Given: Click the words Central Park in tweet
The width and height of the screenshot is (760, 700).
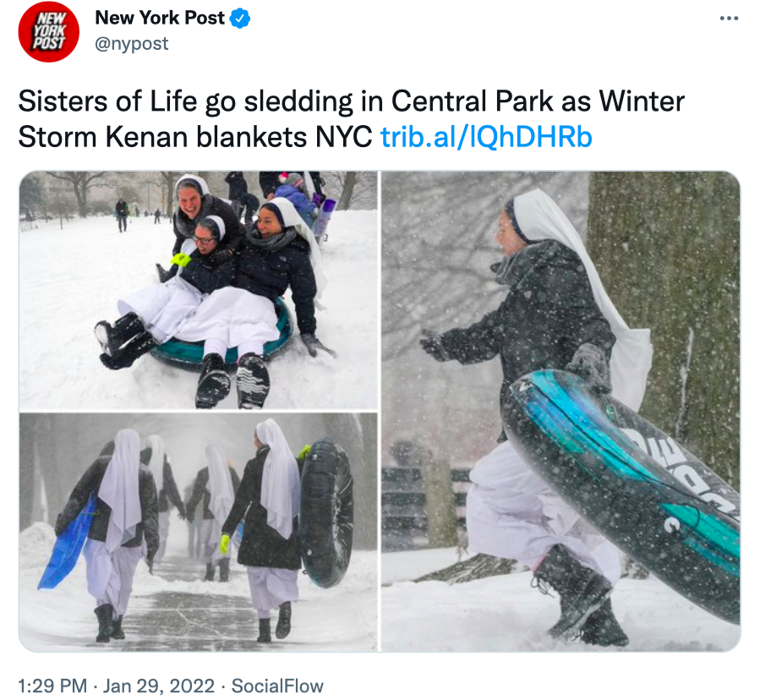Looking at the screenshot, I should pyautogui.click(x=472, y=101).
